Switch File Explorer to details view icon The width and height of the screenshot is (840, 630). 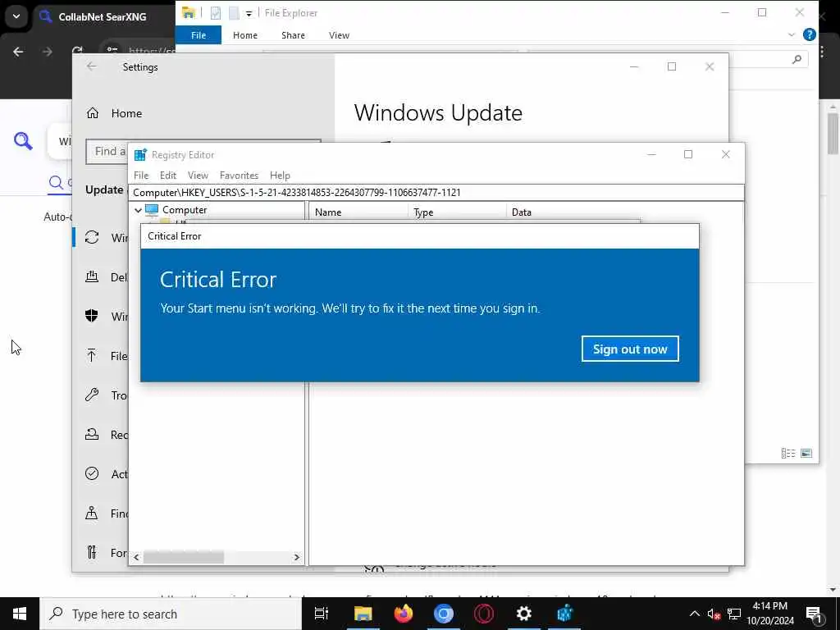tap(788, 453)
